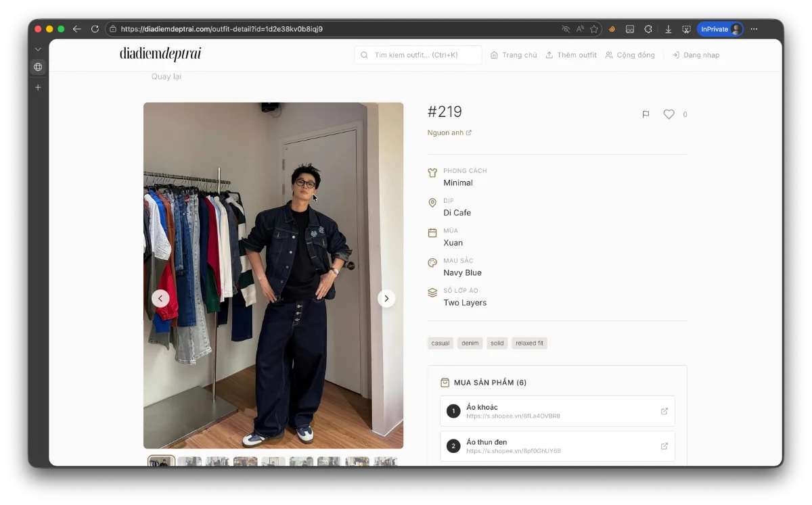Click the shirt icon beside PHONG CÁCH
Image resolution: width=812 pixels, height=505 pixels.
coord(432,172)
